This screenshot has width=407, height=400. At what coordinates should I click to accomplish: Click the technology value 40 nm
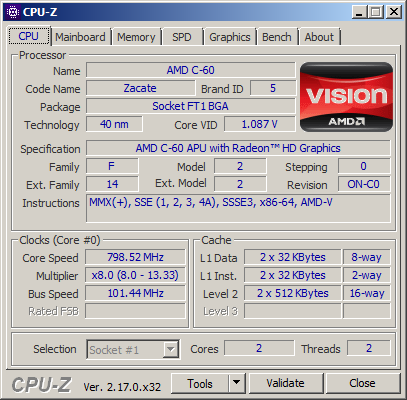[114, 124]
